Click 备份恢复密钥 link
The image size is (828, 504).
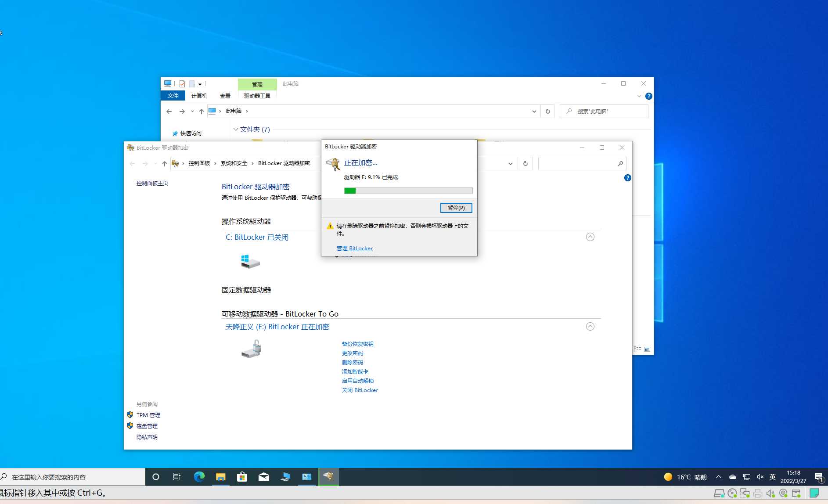357,344
